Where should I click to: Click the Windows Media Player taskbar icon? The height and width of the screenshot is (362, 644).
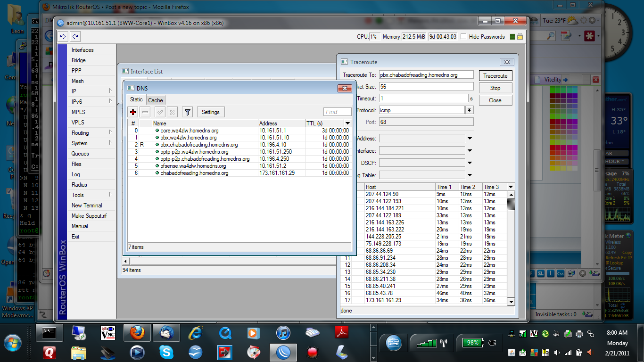click(x=137, y=352)
